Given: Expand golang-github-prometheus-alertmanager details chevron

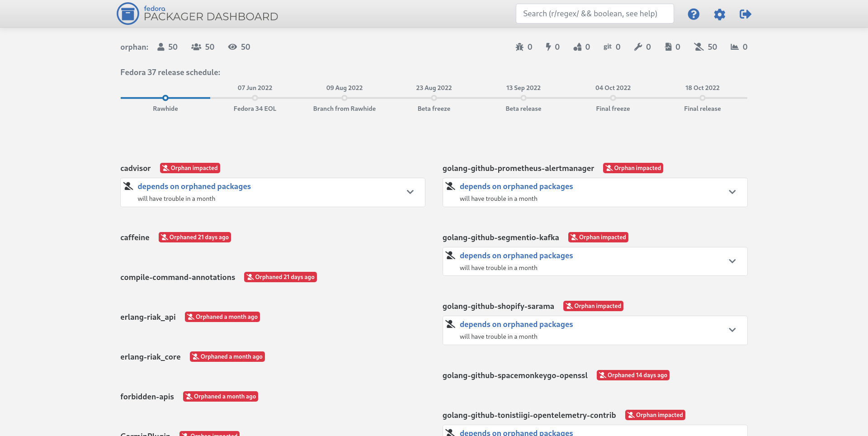Looking at the screenshot, I should point(732,192).
